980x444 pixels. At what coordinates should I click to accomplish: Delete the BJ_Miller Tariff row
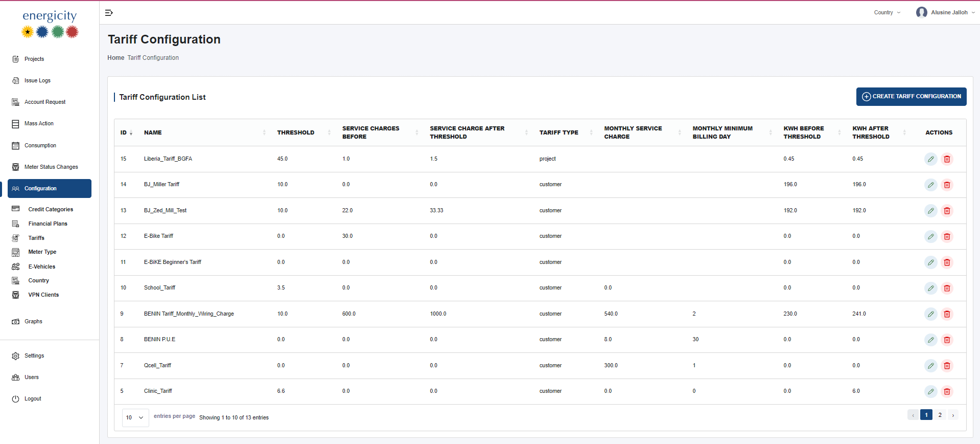[947, 185]
